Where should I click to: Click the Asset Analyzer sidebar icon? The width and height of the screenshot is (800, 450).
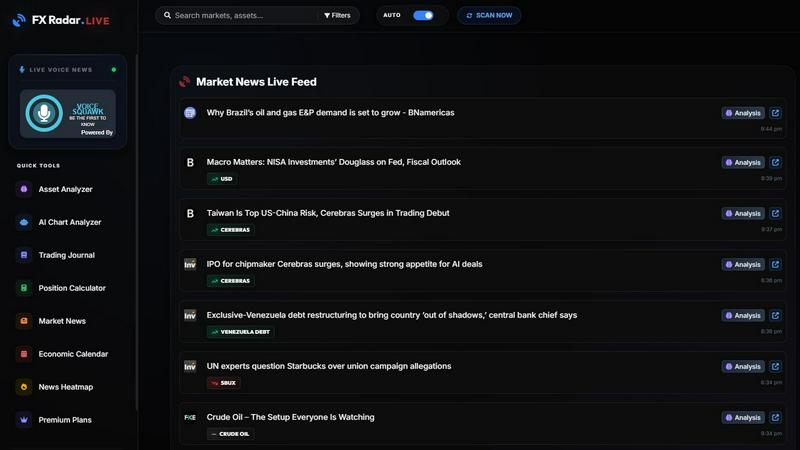coord(23,189)
